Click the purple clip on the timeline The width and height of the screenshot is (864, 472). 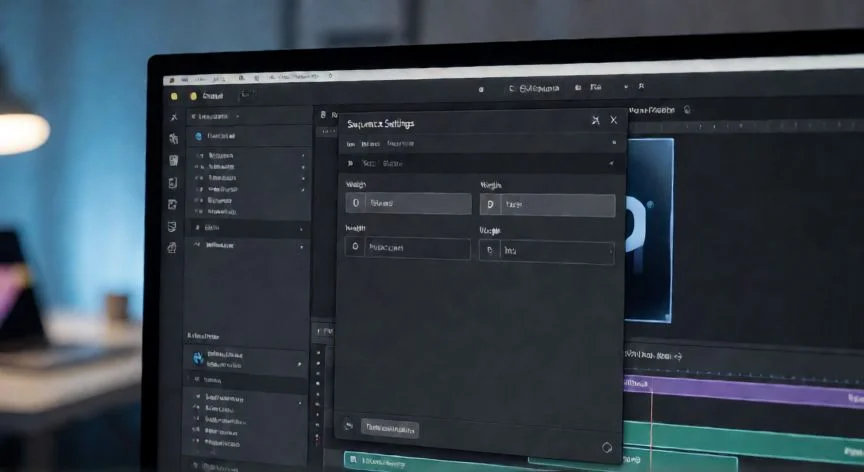(x=743, y=390)
